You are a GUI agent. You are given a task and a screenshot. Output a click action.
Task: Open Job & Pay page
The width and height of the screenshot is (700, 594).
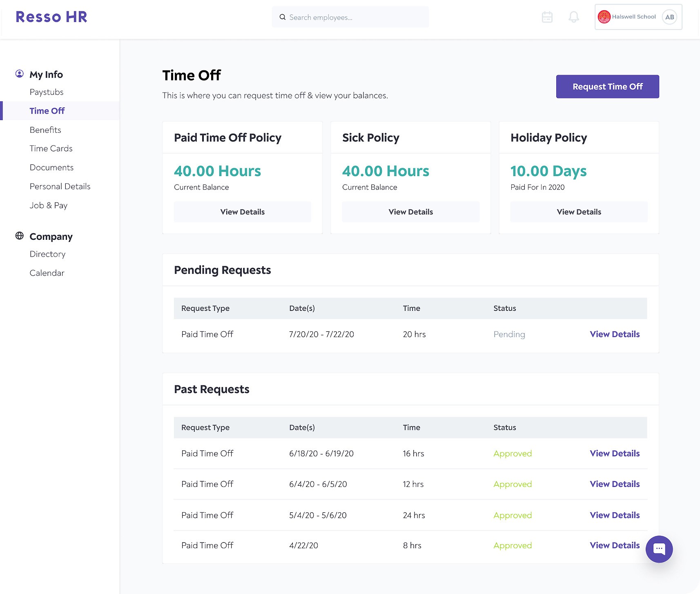tap(49, 205)
